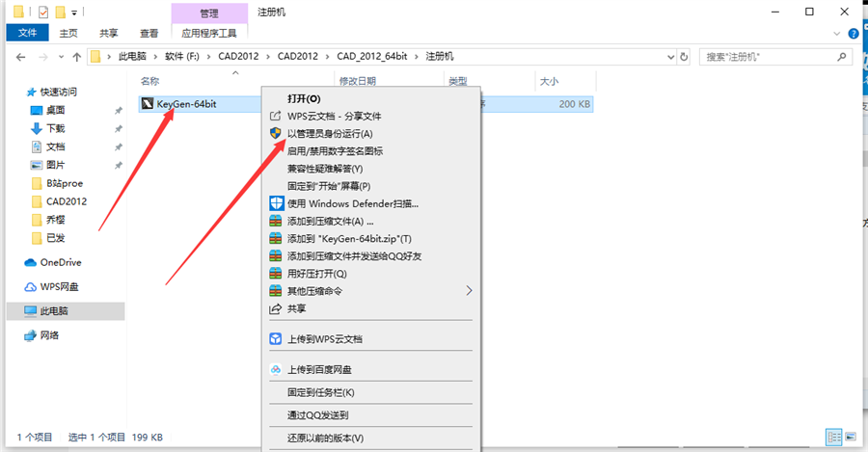
Task: Switch to 主页 ribbon tab
Action: [x=68, y=33]
